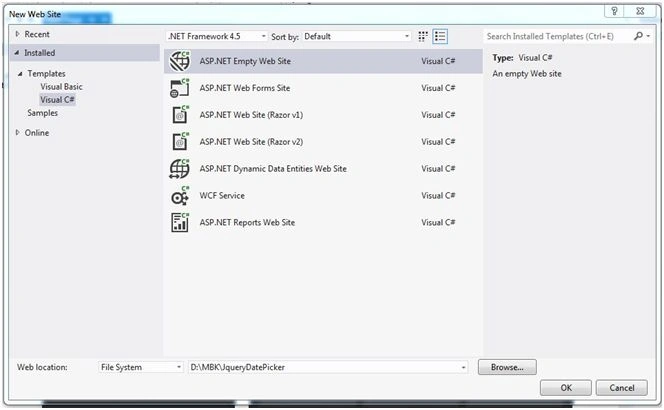Switch to small icons grid view
The width and height of the screenshot is (664, 410).
[x=423, y=36]
